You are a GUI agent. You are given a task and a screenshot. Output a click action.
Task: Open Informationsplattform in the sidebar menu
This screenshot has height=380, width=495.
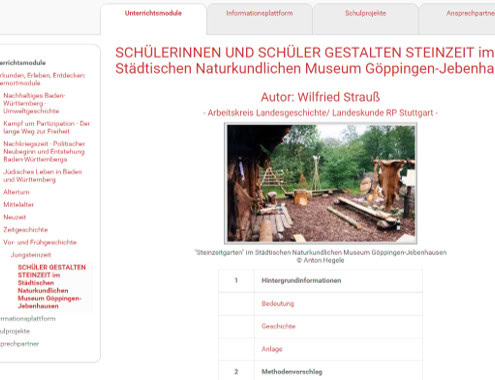[28, 319]
